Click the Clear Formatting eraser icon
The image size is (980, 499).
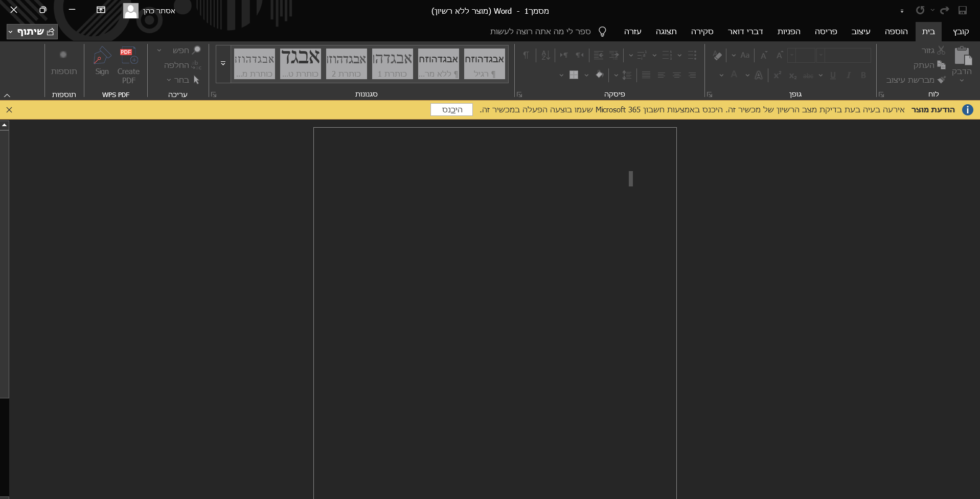[x=718, y=55]
